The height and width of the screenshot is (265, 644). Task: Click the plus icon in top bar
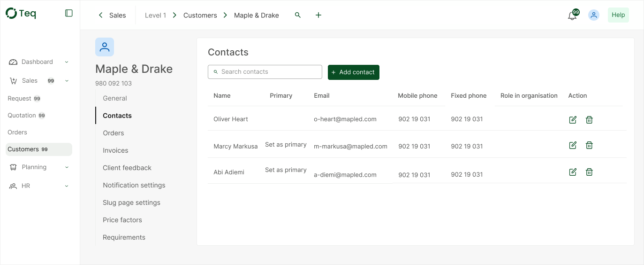pos(318,15)
